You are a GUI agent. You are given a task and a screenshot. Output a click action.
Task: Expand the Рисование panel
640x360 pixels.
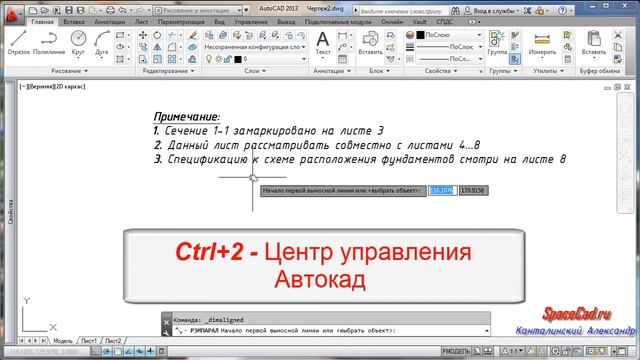pyautogui.click(x=69, y=71)
